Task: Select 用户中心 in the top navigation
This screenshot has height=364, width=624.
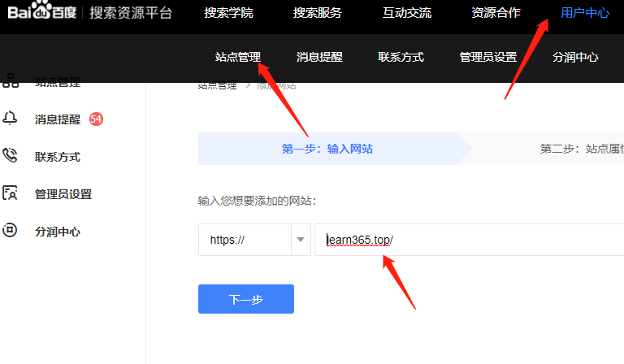Action: pyautogui.click(x=585, y=13)
